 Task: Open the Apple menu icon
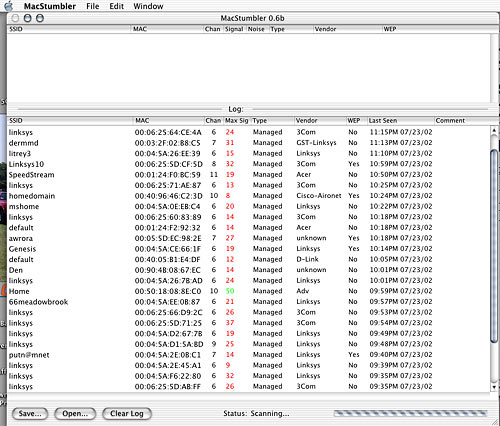9,6
